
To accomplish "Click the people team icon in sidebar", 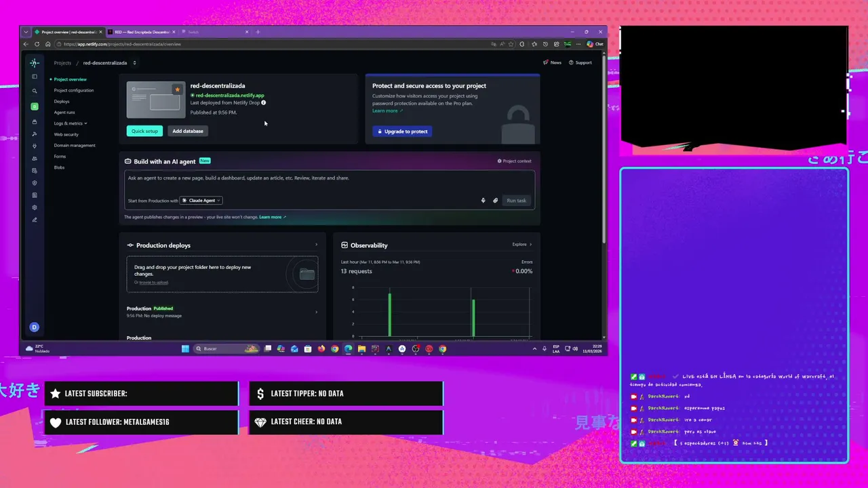I will pyautogui.click(x=35, y=159).
